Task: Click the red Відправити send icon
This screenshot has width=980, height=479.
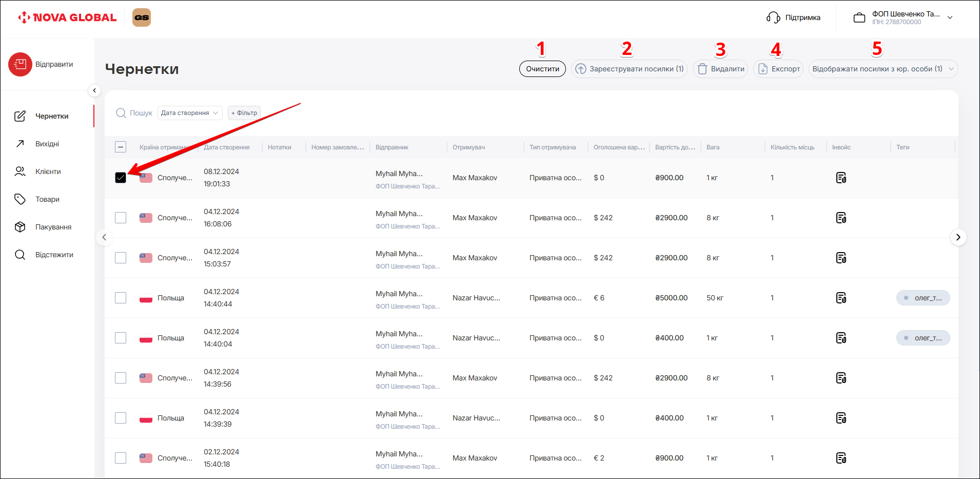Action: [x=20, y=64]
